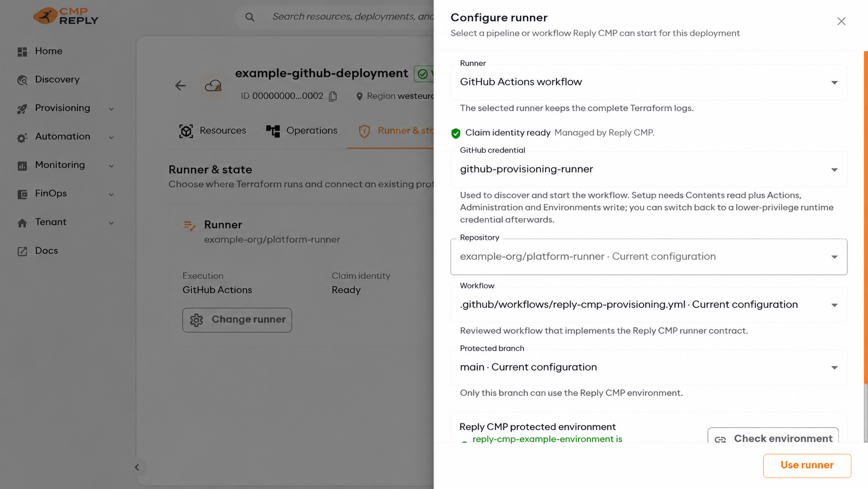Click the Runner card list icon

[189, 226]
